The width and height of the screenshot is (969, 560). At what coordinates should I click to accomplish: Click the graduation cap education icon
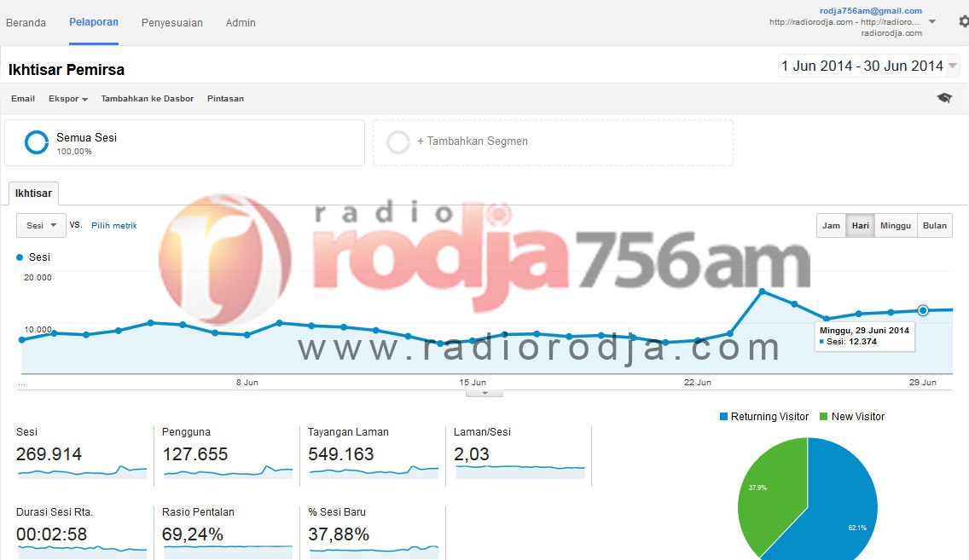944,97
